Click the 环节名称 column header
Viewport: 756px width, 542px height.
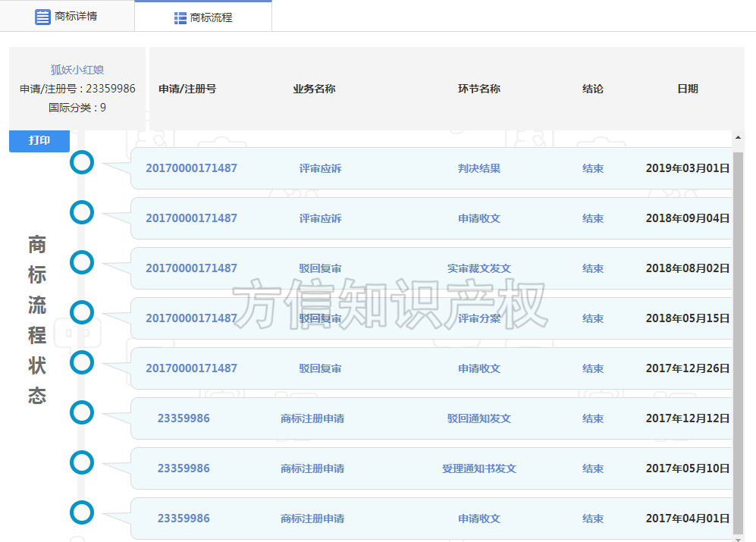coord(478,89)
